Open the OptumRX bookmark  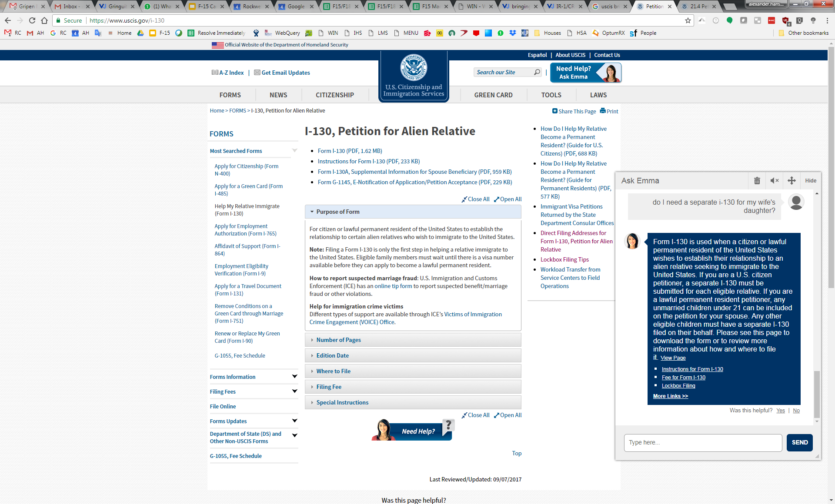coord(608,33)
